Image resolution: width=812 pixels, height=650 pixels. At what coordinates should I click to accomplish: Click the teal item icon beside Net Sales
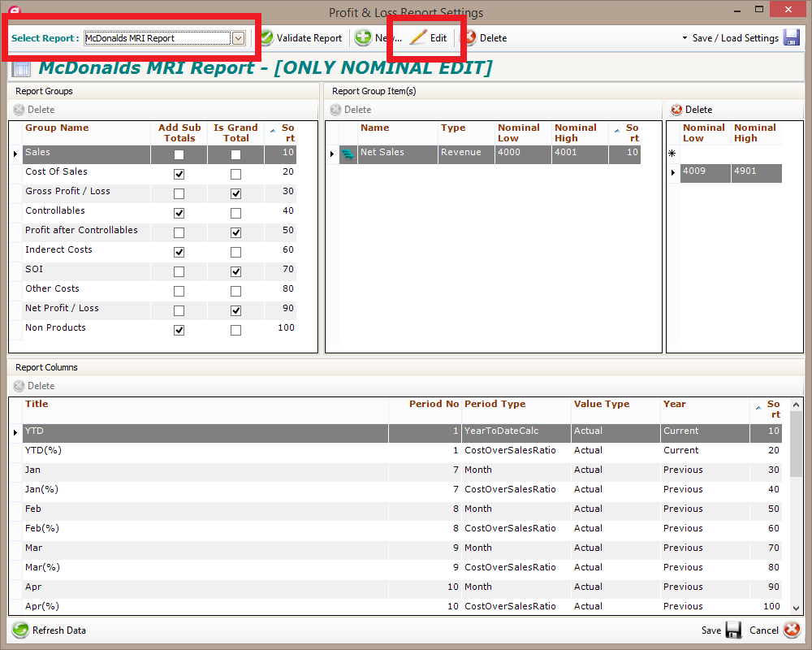[348, 154]
